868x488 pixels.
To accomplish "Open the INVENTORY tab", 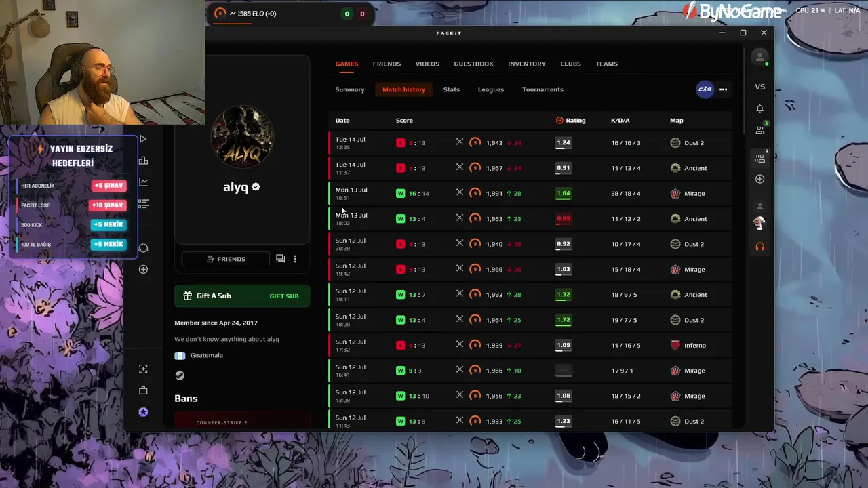I will tap(527, 64).
